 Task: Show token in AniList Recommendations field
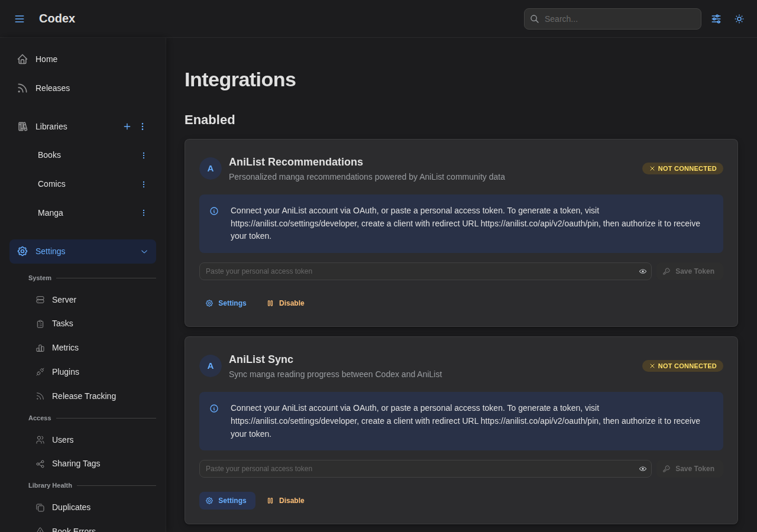pos(643,271)
